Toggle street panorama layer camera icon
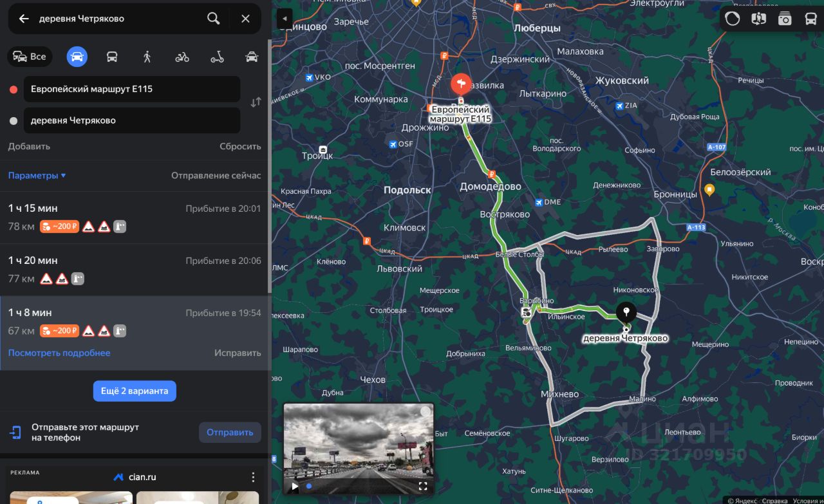The width and height of the screenshot is (824, 504). (x=785, y=19)
